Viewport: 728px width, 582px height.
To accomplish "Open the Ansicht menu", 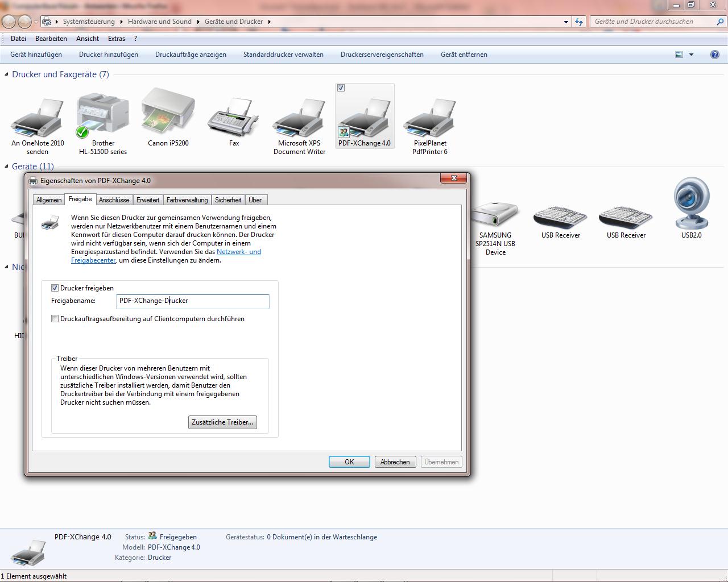I will coord(88,39).
